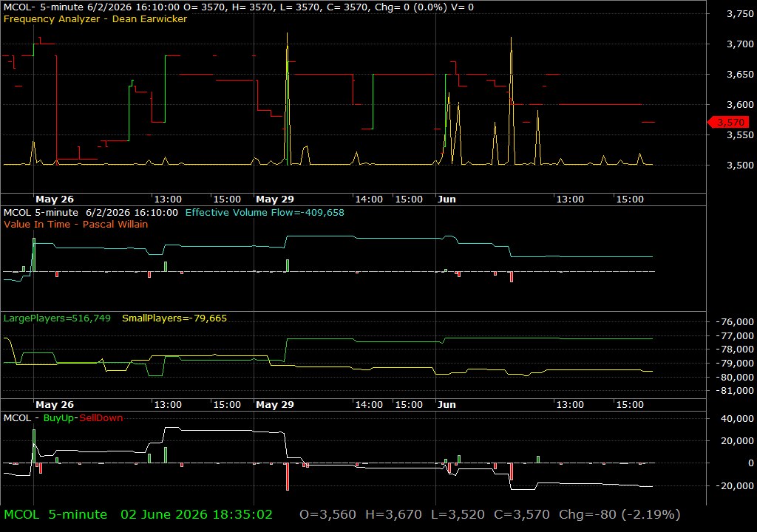Click the 'MCOL 5-minute 6/2/2026 16:10:00' second panel title
757x532 pixels.
[x=91, y=212]
